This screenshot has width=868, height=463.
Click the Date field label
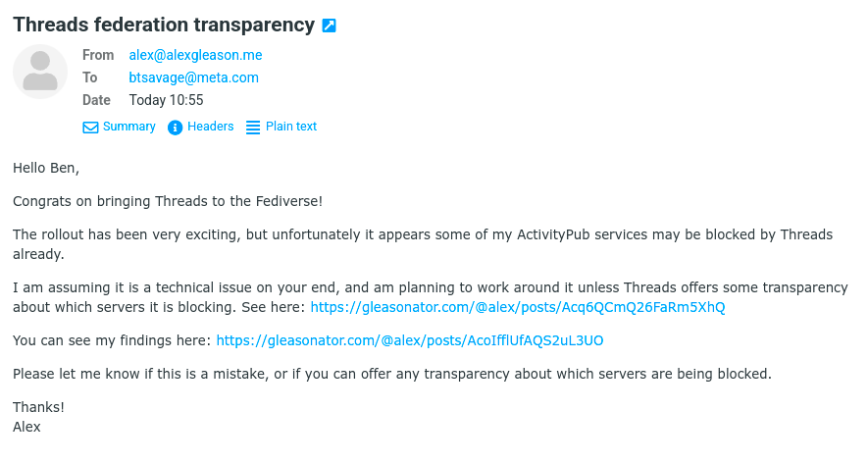tap(96, 100)
